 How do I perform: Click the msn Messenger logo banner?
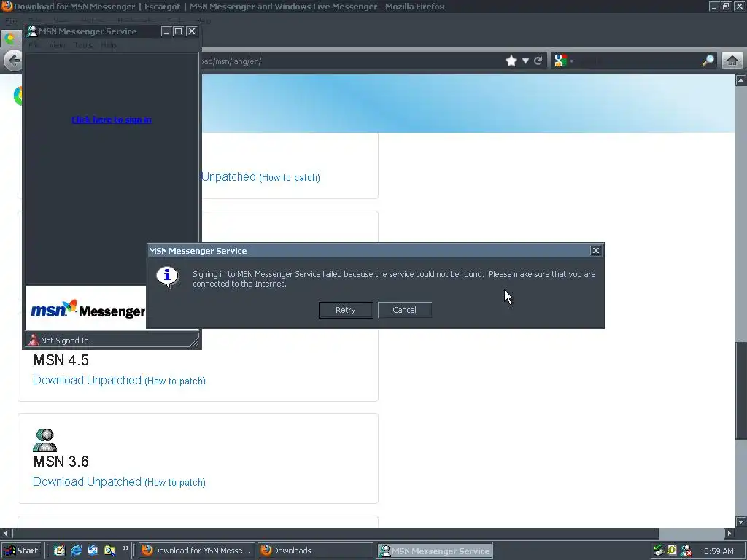tap(86, 308)
